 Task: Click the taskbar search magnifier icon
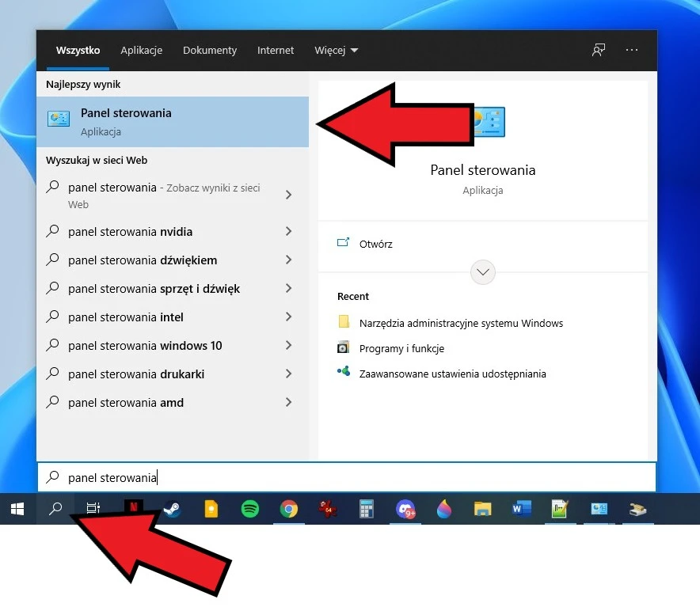tap(55, 509)
